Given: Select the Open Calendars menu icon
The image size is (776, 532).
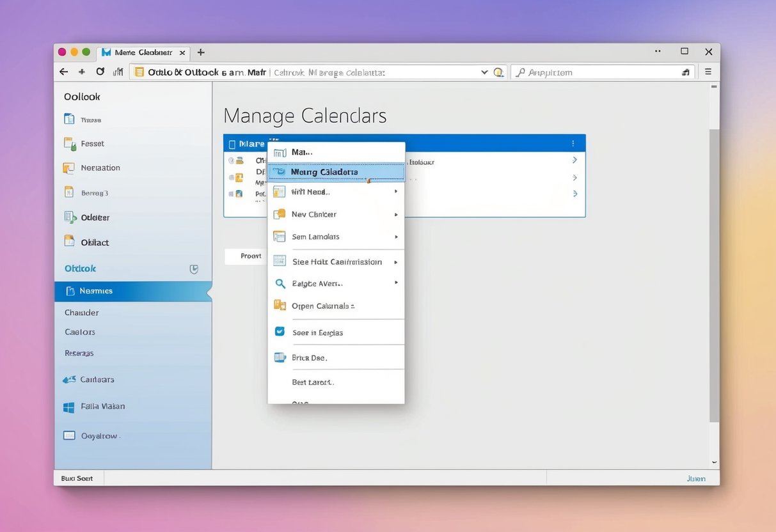Looking at the screenshot, I should pos(280,306).
